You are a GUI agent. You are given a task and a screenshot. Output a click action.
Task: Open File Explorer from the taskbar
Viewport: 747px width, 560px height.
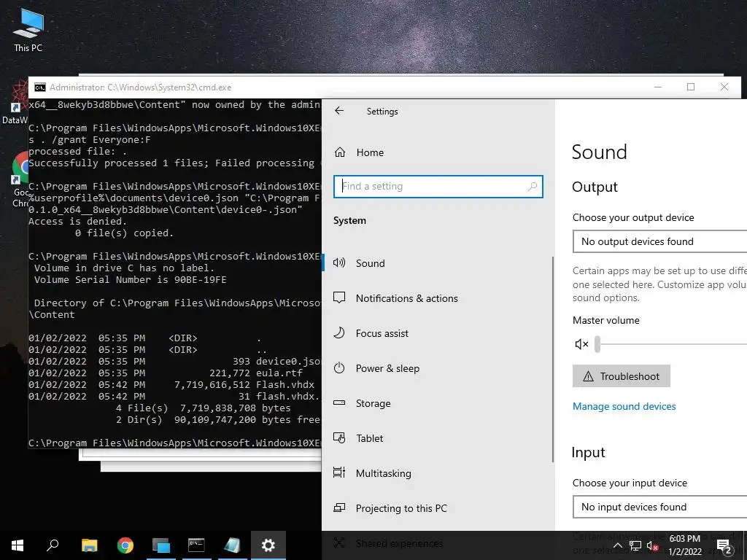[x=89, y=545]
